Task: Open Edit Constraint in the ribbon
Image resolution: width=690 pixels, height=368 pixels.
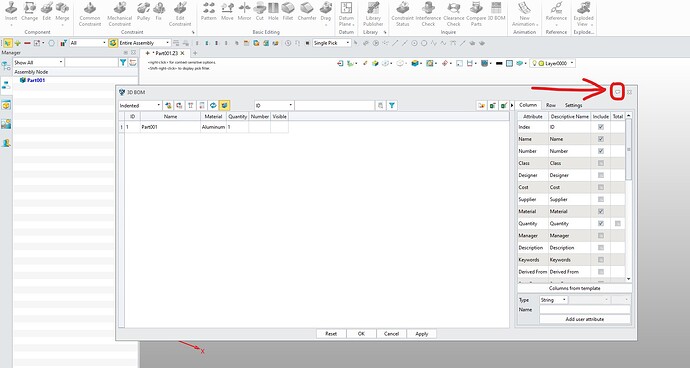Action: (x=180, y=13)
